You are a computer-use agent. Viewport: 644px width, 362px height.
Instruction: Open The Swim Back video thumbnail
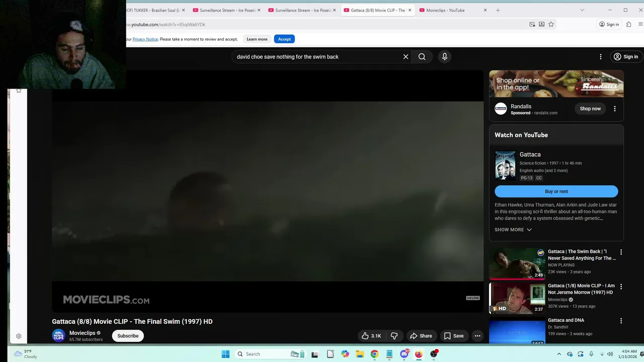(517, 264)
